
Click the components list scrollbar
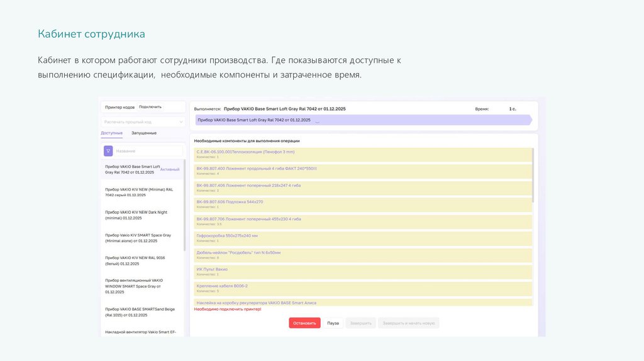click(533, 175)
